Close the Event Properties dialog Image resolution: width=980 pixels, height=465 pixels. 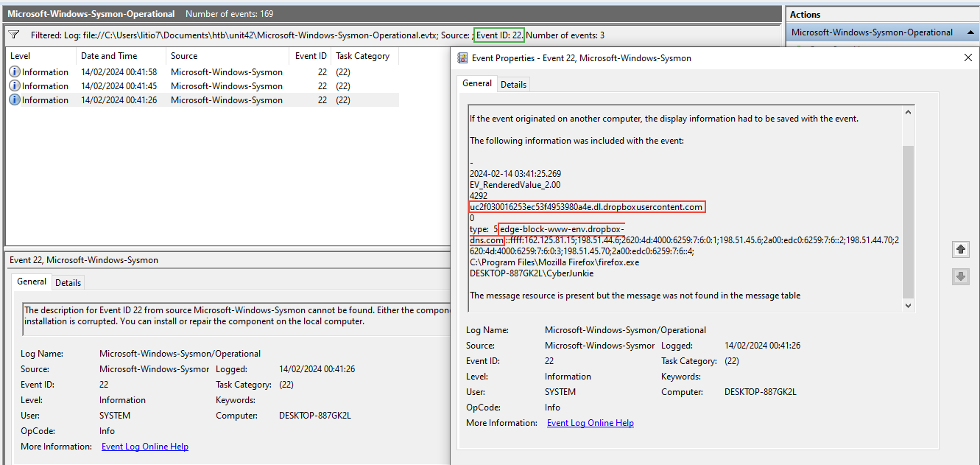tap(968, 57)
